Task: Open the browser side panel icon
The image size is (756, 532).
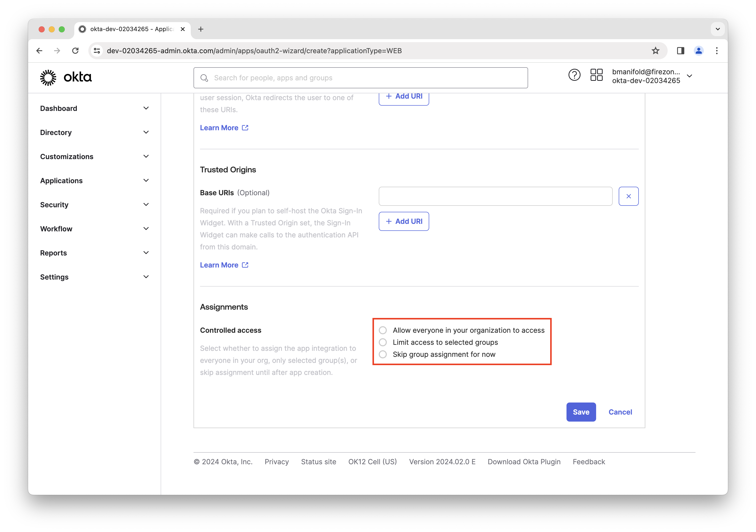Action: (x=680, y=51)
